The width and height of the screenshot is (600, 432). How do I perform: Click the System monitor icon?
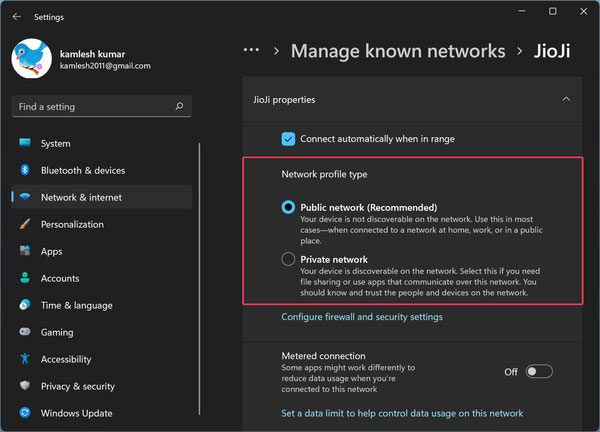pyautogui.click(x=25, y=143)
